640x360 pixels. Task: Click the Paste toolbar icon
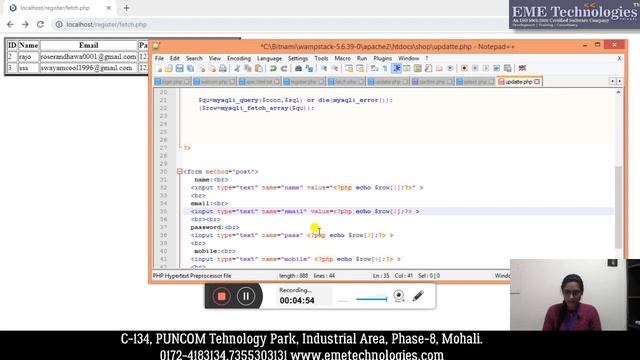258,68
